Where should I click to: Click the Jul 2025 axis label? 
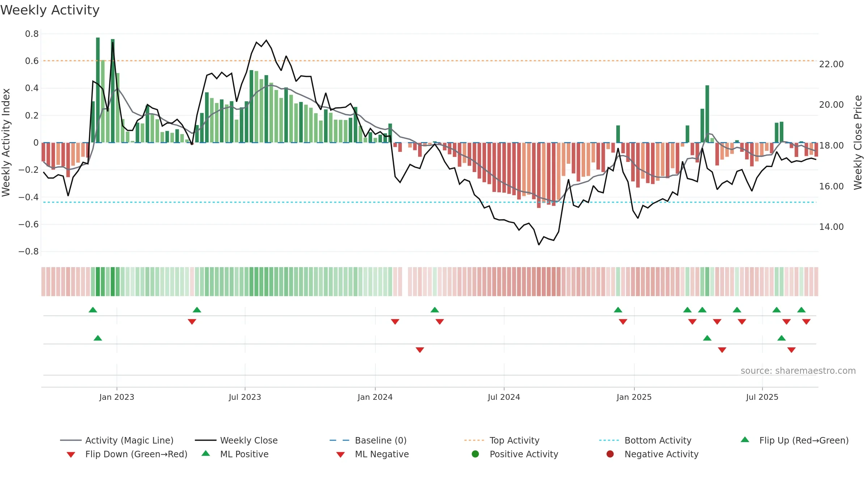tap(762, 397)
